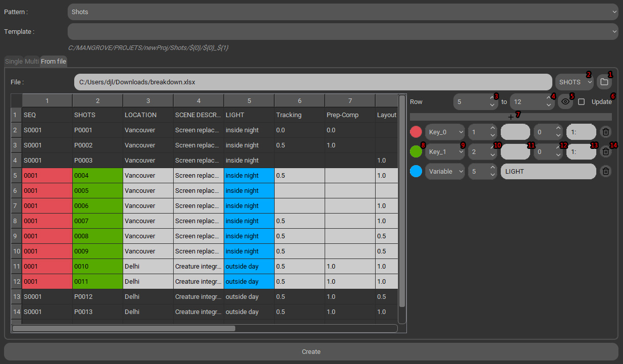This screenshot has height=364, width=623.
Task: Click the LIGHT variable name field
Action: coord(548,171)
